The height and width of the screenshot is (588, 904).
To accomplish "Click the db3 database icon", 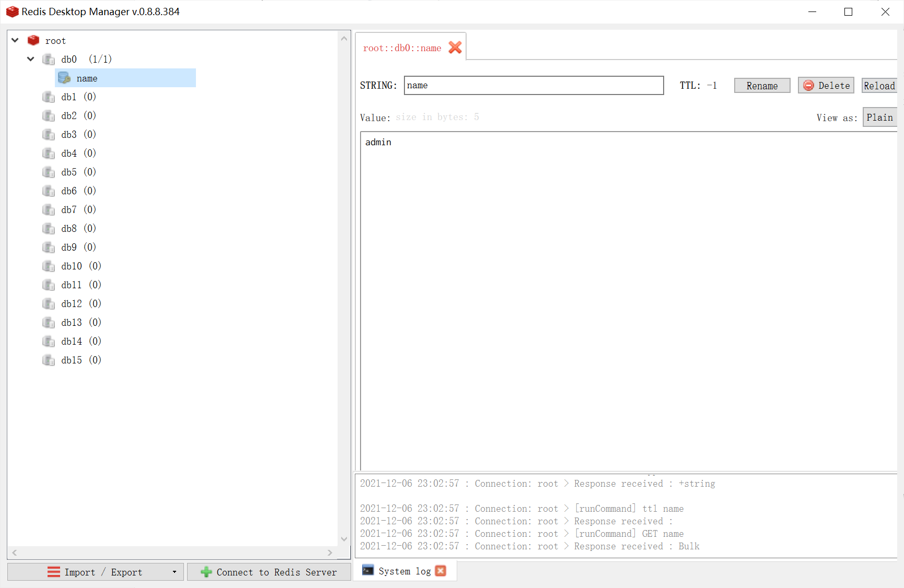I will point(49,134).
